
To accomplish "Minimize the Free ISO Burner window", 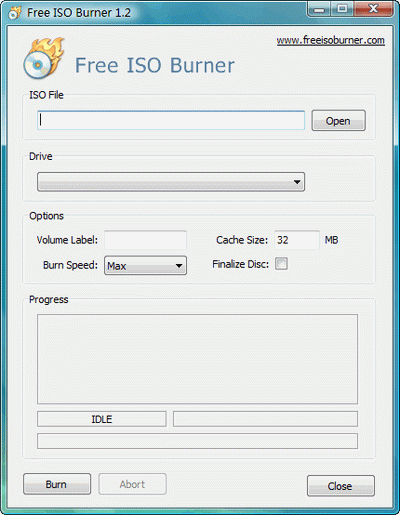I will pyautogui.click(x=319, y=9).
